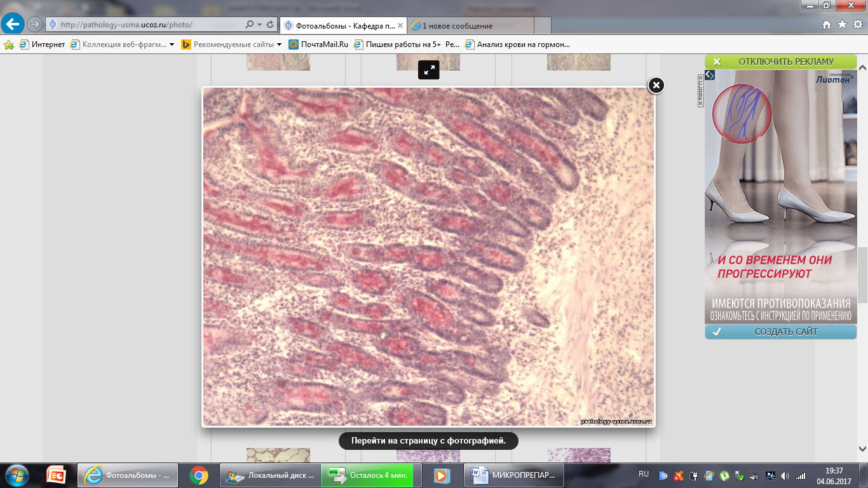The image size is (868, 488).
Task: Open the ПочтаMail.Ru favorite
Action: point(319,44)
